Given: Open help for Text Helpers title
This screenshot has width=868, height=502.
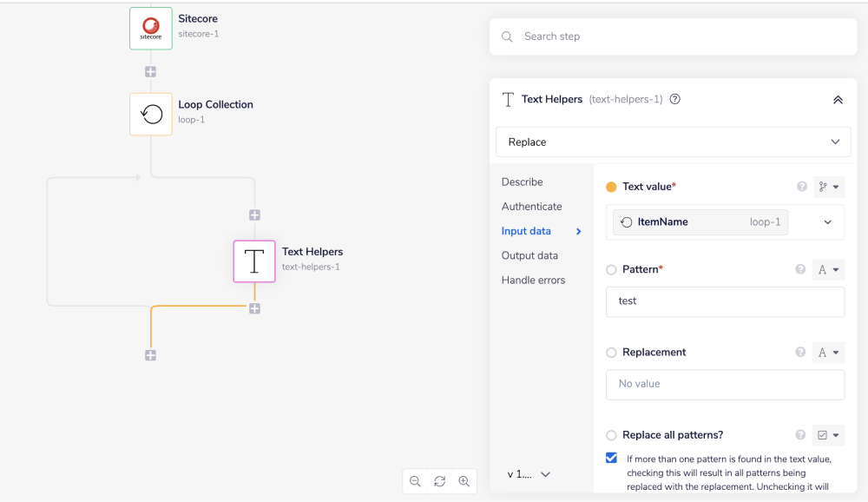Looking at the screenshot, I should tap(675, 100).
